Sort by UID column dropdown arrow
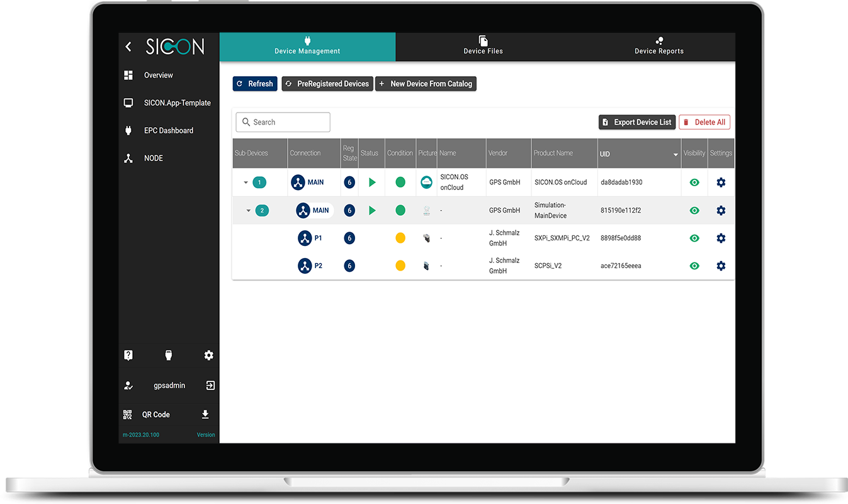The image size is (848, 504). (x=676, y=154)
